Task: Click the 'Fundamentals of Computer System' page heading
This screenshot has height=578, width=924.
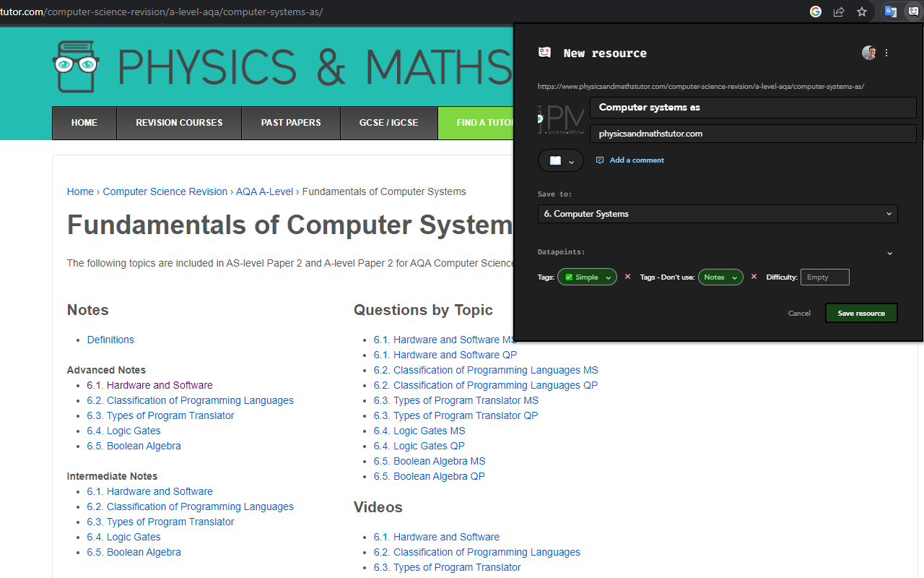Action: pyautogui.click(x=290, y=225)
